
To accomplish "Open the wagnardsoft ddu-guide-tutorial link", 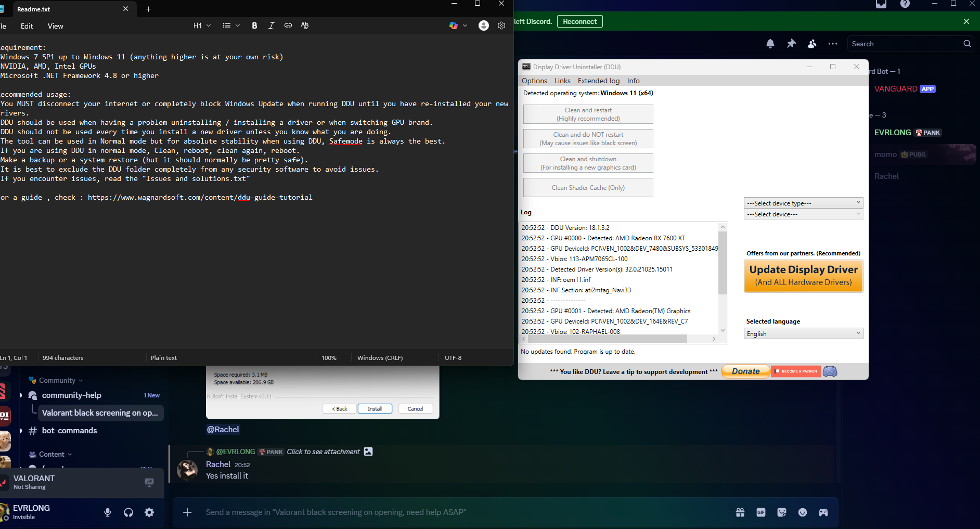I will tap(200, 198).
